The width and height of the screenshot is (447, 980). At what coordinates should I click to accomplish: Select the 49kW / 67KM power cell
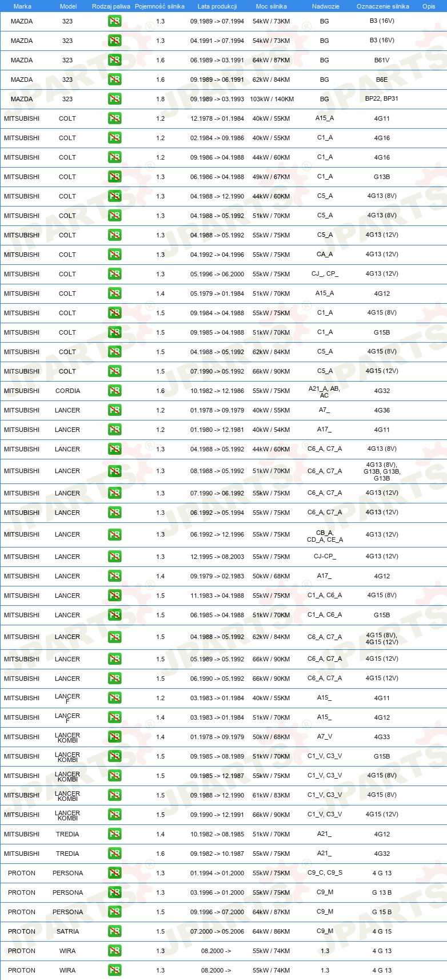272,177
